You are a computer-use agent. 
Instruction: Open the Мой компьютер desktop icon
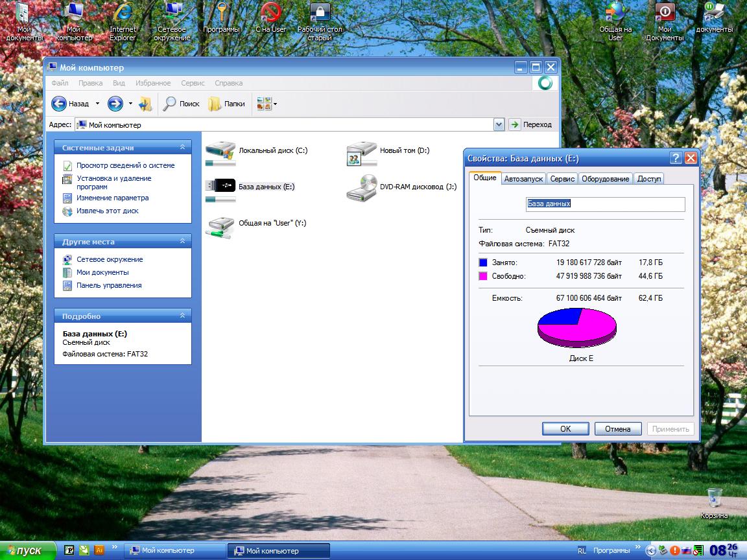point(73,21)
